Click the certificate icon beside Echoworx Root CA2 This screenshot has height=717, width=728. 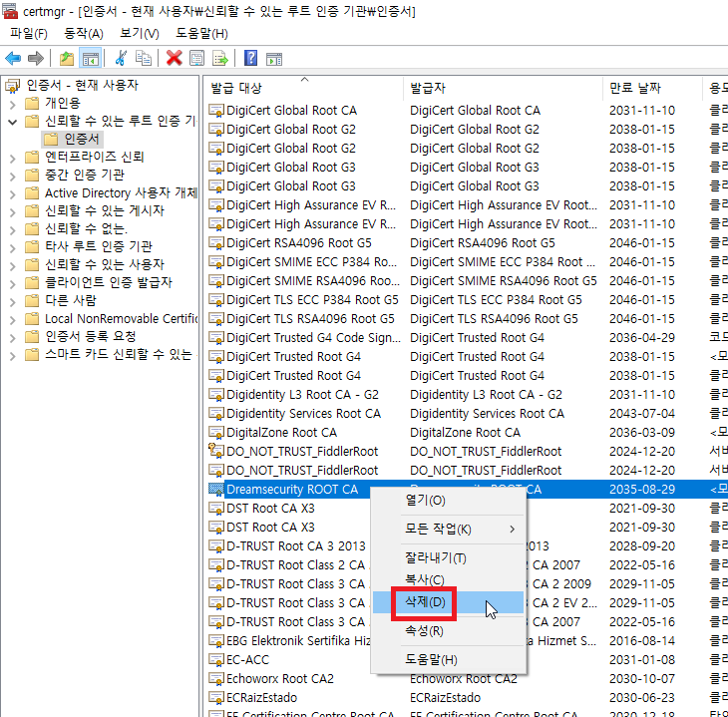pos(216,679)
